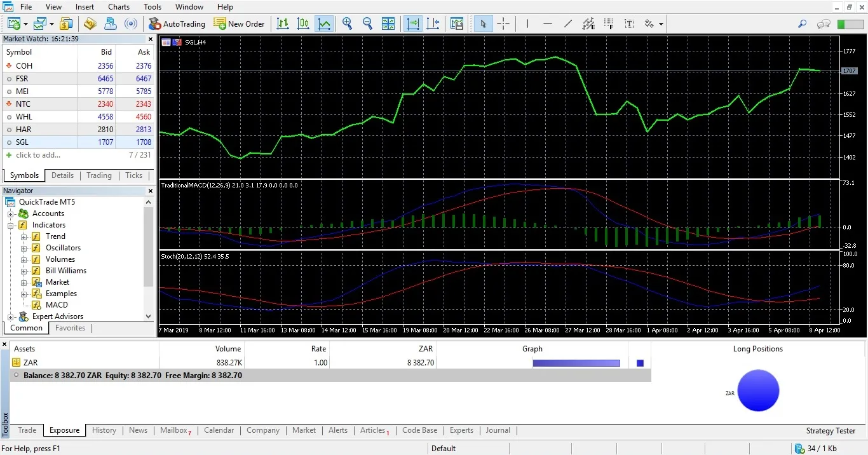868x455 pixels.
Task: Select the Fibonacci retracement tool
Action: [x=609, y=24]
